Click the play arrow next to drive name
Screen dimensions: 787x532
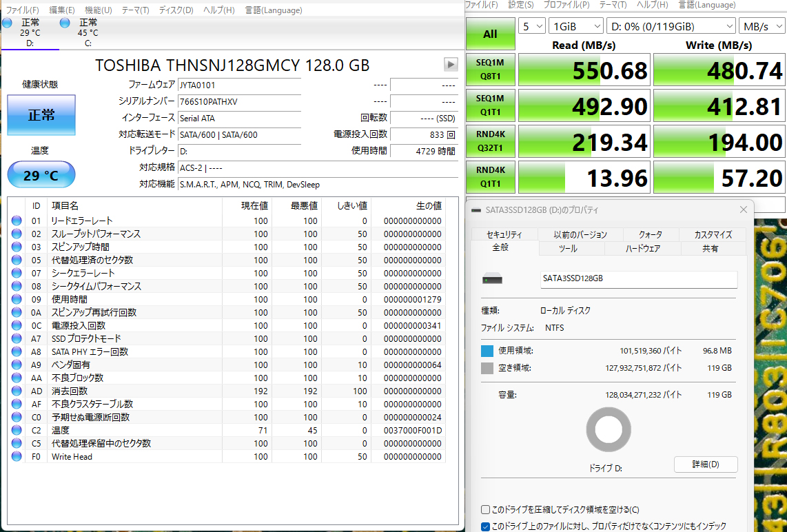pyautogui.click(x=451, y=65)
